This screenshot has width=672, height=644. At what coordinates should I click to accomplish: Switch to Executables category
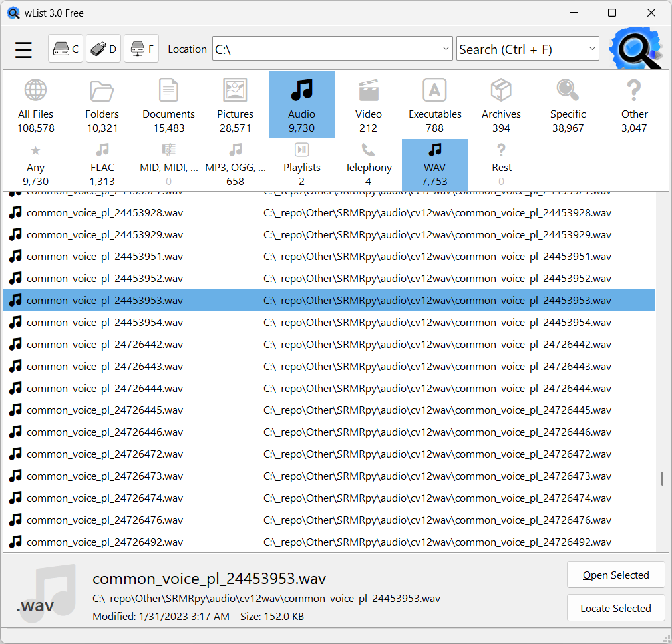(434, 104)
